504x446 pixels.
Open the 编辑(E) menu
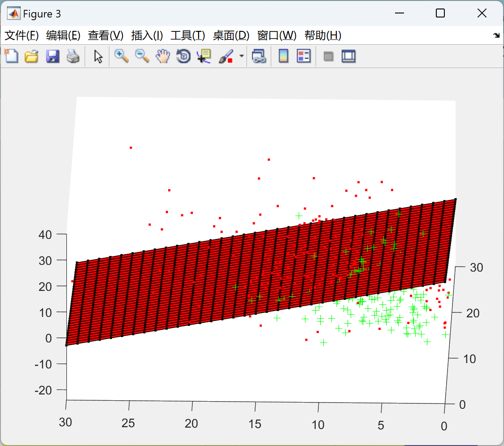pos(63,35)
